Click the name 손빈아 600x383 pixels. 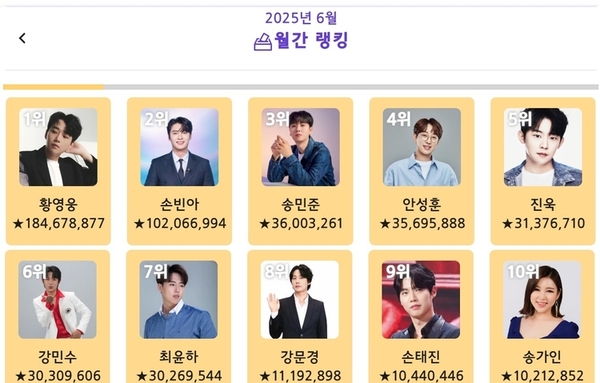(x=179, y=204)
